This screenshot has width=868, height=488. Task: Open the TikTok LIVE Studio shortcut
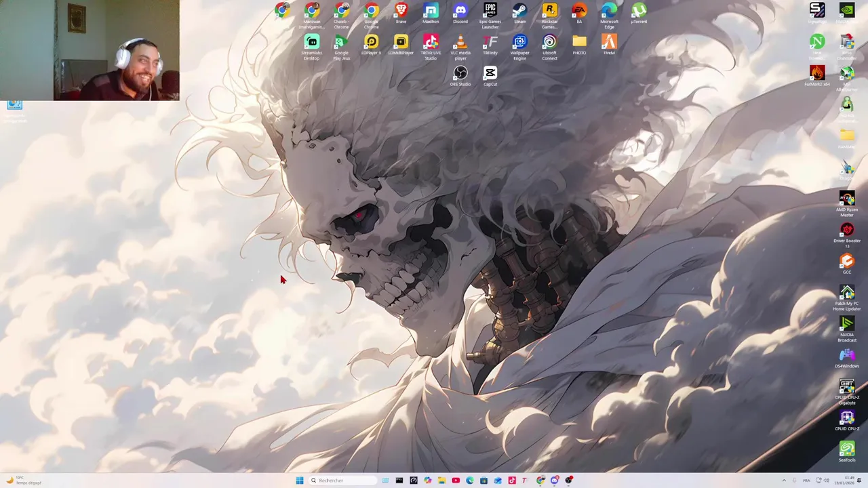click(x=431, y=47)
